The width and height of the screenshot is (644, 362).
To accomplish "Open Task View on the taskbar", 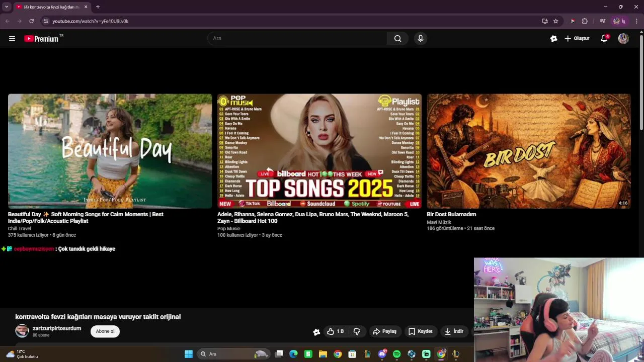I will (x=279, y=354).
